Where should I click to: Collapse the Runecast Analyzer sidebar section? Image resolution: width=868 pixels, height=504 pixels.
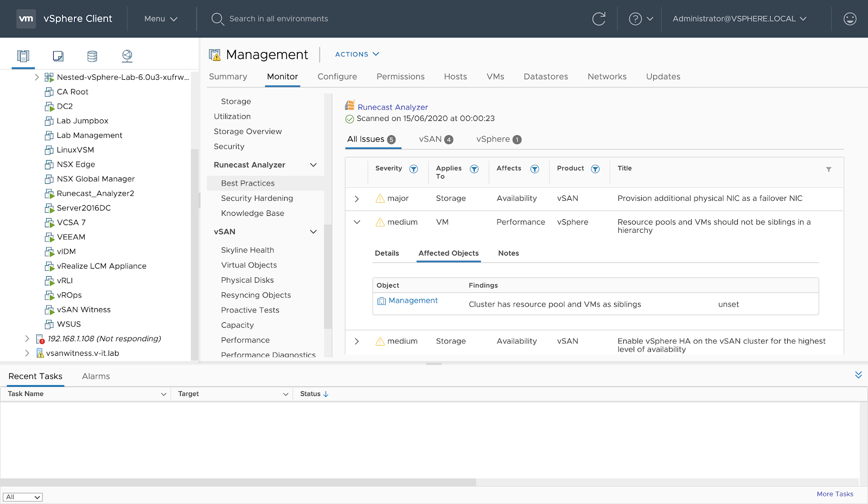point(313,165)
